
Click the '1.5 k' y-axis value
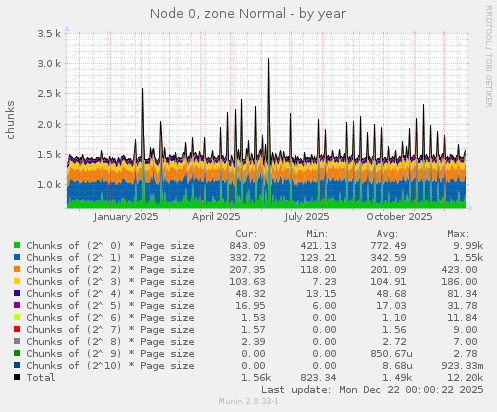[49, 154]
